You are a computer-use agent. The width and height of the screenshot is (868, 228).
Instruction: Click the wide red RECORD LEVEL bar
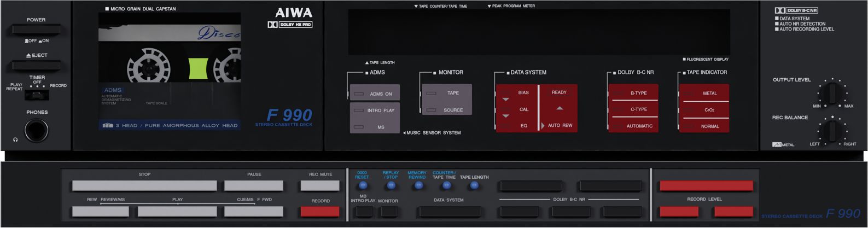(707, 186)
